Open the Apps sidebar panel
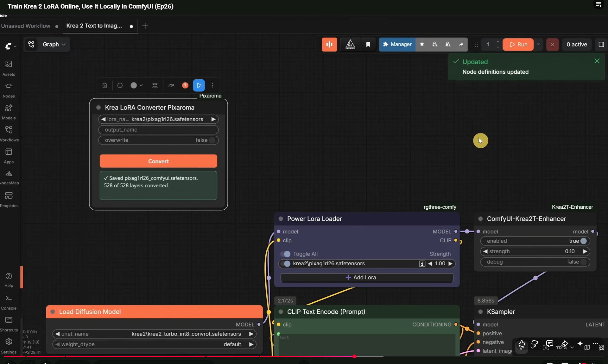 9,156
